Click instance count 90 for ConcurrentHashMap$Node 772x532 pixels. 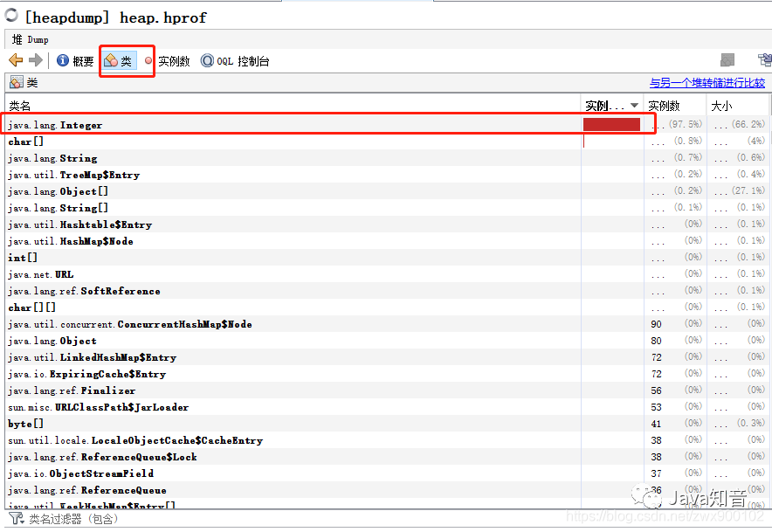(657, 324)
